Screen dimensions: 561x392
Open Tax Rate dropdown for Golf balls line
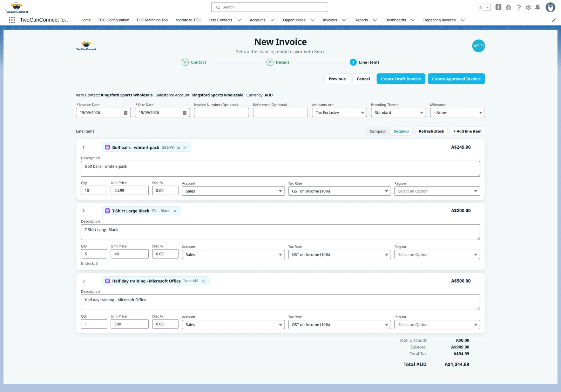(339, 191)
